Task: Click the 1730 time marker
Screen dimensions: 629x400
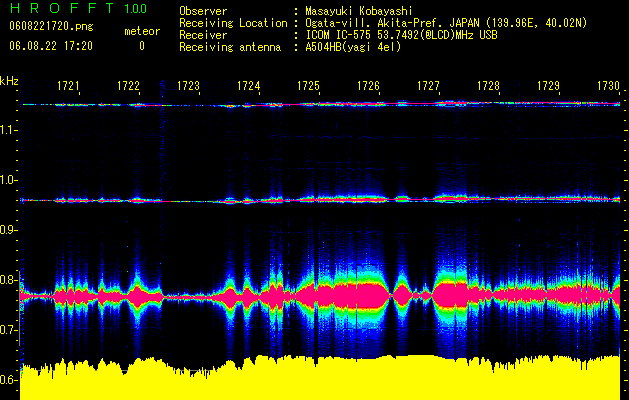Action: (x=608, y=85)
